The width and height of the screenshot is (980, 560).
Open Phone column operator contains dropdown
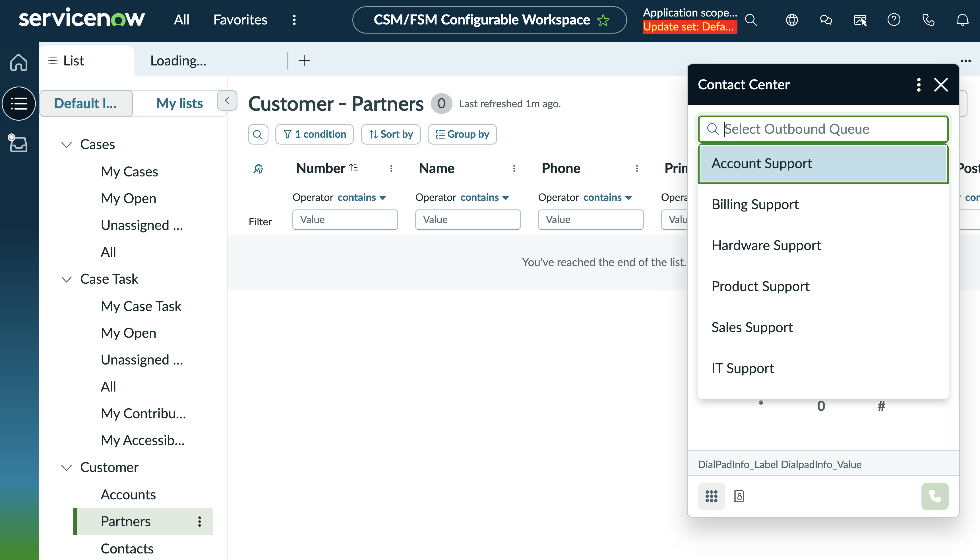[608, 197]
